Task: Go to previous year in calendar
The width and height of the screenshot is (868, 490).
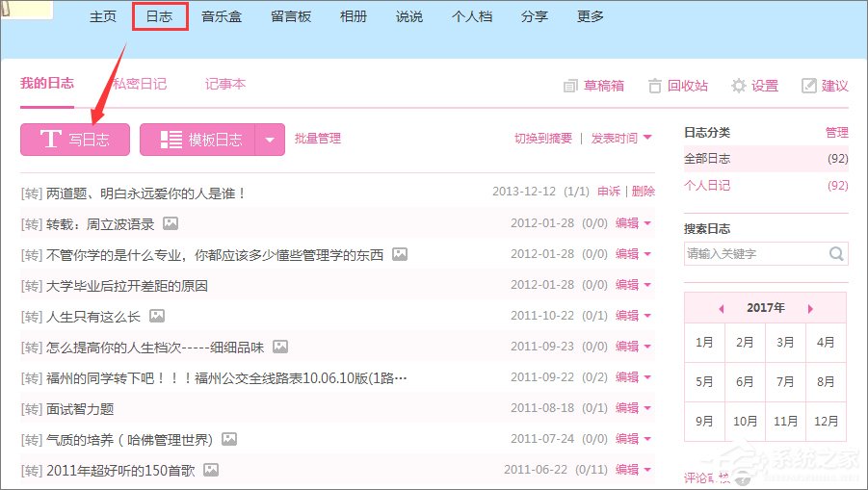Action: point(722,309)
